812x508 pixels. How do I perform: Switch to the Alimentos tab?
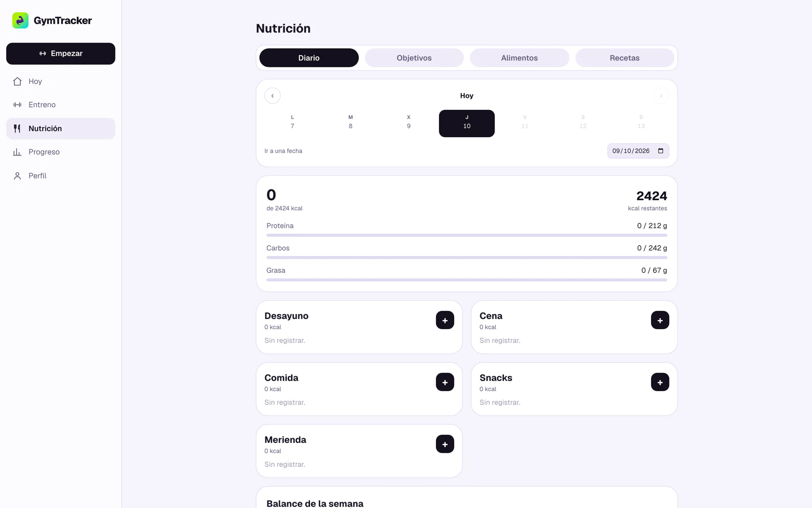(520, 58)
